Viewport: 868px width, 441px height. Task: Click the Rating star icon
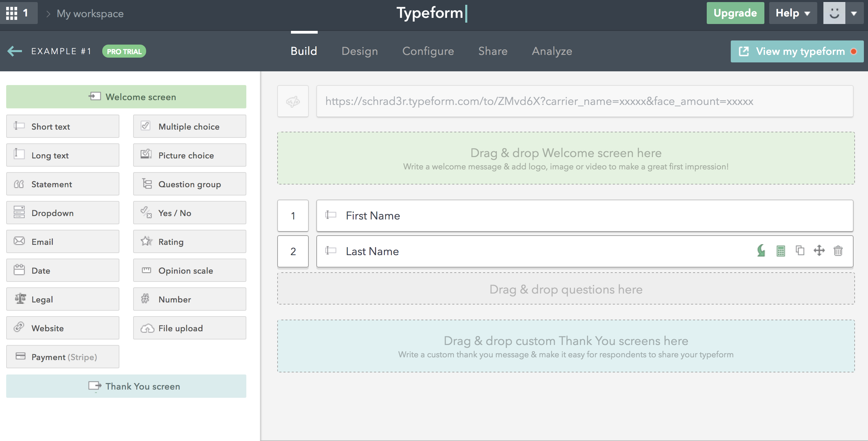[146, 241]
